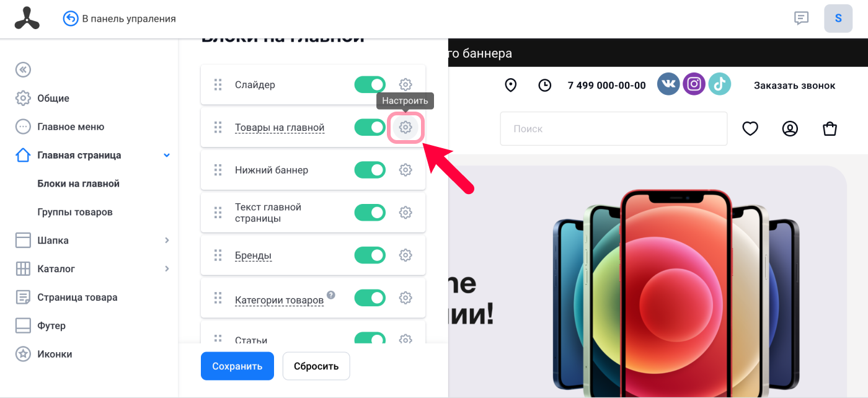Select Группы товаров submenu item

75,212
